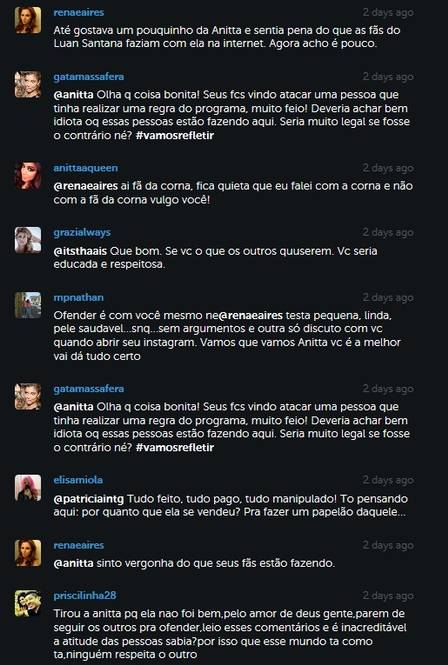Click the priscilinha28 username
Screen dimensions: 448x665
click(x=85, y=595)
